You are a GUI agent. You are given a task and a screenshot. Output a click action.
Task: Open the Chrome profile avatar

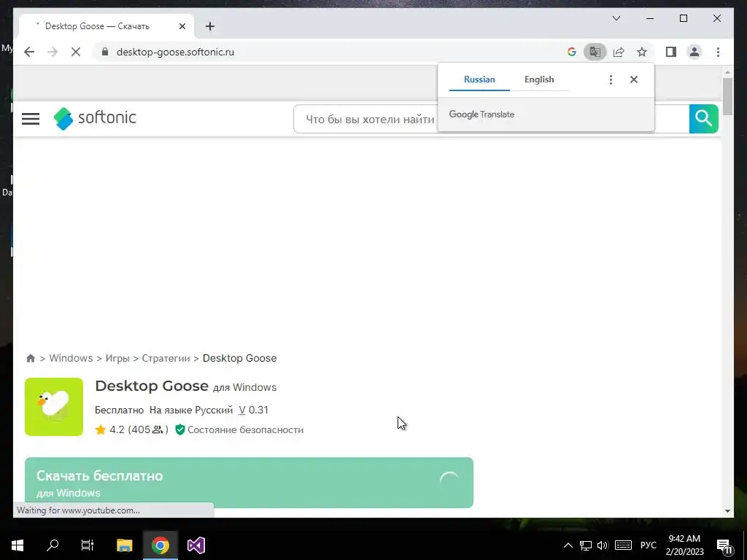click(694, 52)
